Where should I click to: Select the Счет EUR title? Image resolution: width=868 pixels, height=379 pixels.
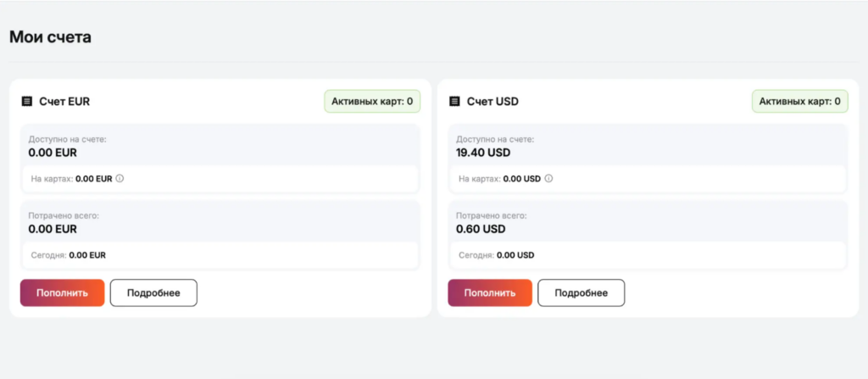(64, 102)
